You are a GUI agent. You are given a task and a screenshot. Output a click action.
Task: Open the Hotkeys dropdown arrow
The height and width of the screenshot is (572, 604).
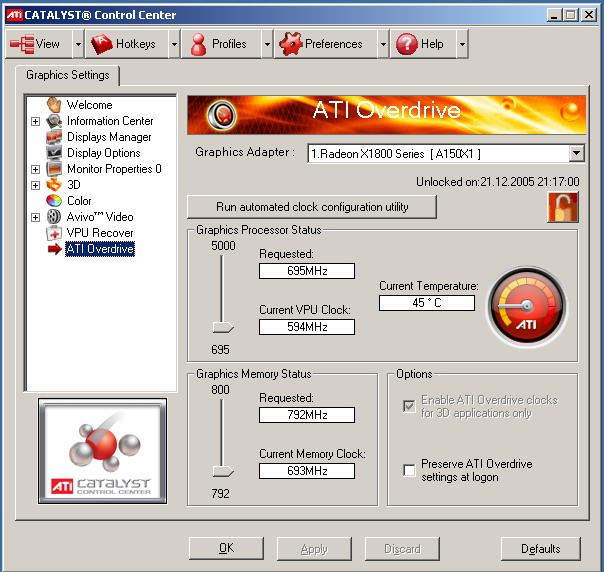(174, 44)
